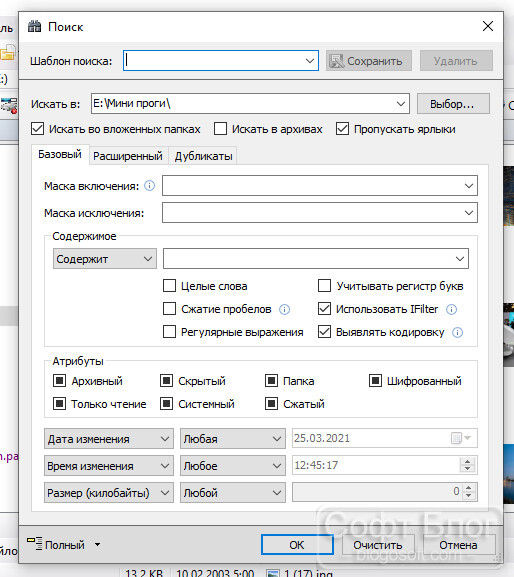514x577 pixels.
Task: Click the Удалить button
Action: click(456, 61)
